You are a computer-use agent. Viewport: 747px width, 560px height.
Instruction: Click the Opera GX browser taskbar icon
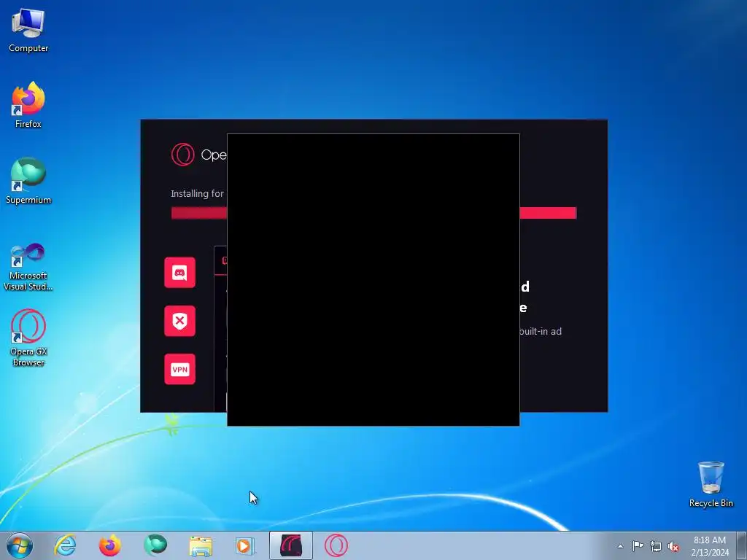[x=336, y=545]
